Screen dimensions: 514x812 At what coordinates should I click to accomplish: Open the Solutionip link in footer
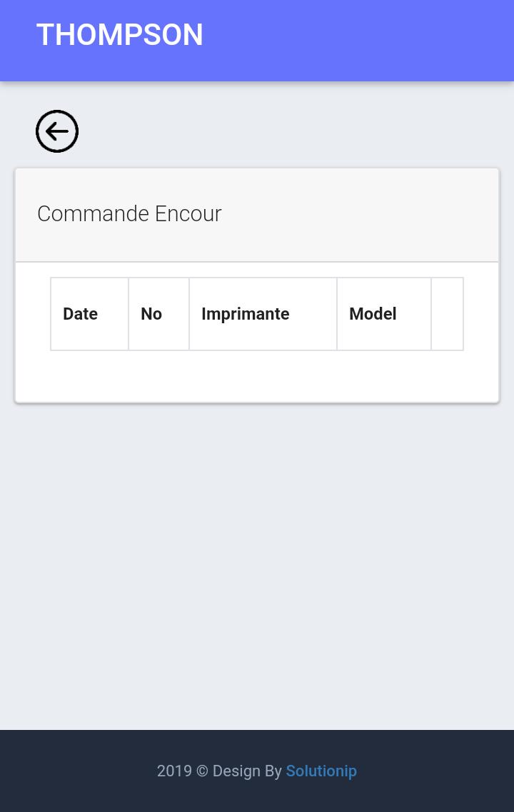point(321,771)
